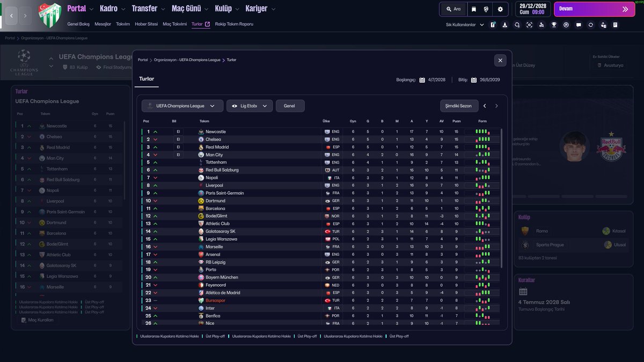Click the speech bubble shortcut icon
The image size is (644, 362).
[x=579, y=25]
